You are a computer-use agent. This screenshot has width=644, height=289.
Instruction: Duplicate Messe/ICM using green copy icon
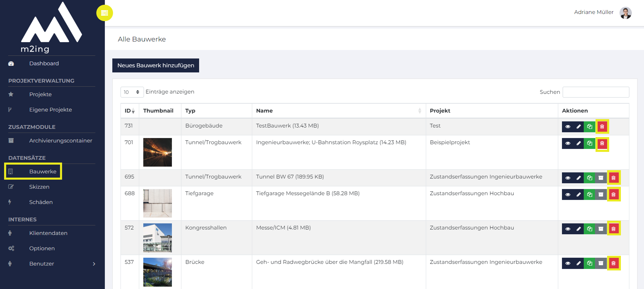tap(590, 229)
